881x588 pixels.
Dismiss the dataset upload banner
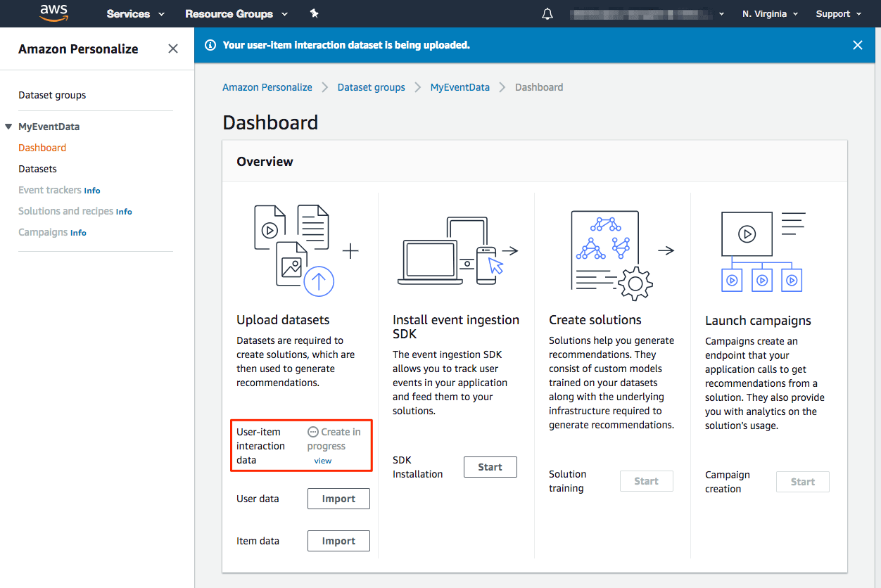click(x=857, y=44)
